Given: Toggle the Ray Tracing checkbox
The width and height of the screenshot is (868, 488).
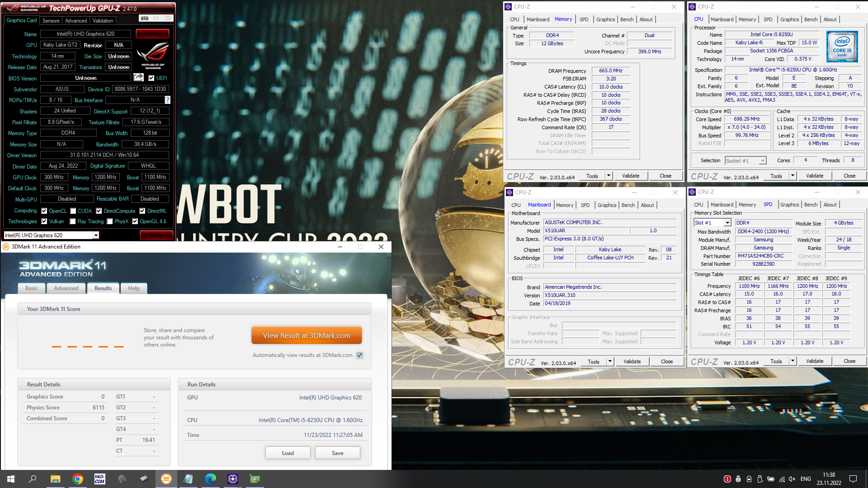Looking at the screenshot, I should click(x=73, y=221).
